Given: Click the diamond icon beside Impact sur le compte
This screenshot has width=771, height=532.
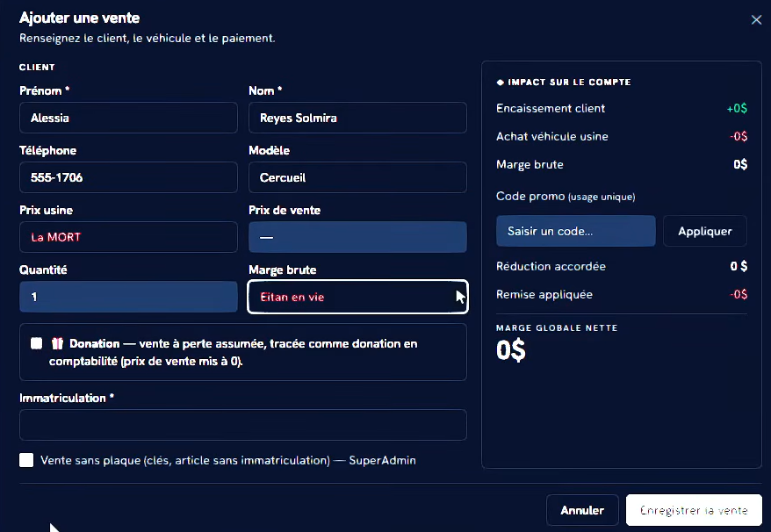Looking at the screenshot, I should 500,83.
